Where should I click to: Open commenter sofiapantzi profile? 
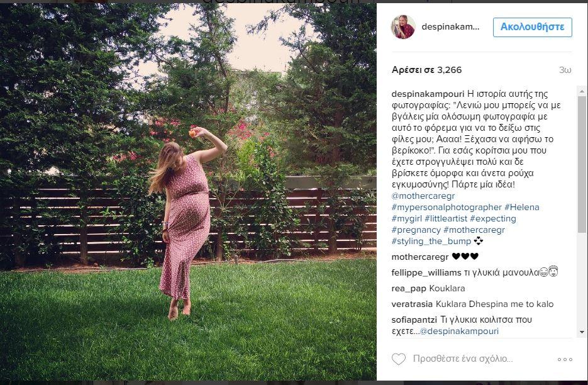click(414, 320)
